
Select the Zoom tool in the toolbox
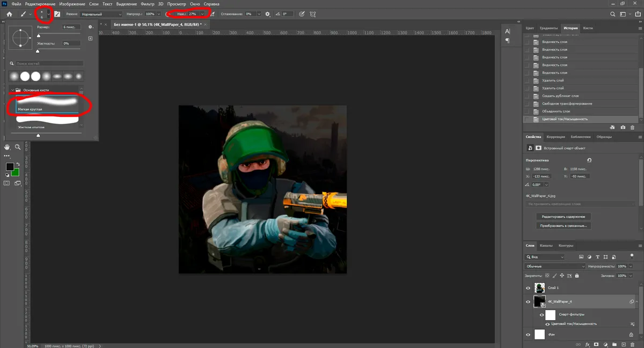pyautogui.click(x=18, y=146)
